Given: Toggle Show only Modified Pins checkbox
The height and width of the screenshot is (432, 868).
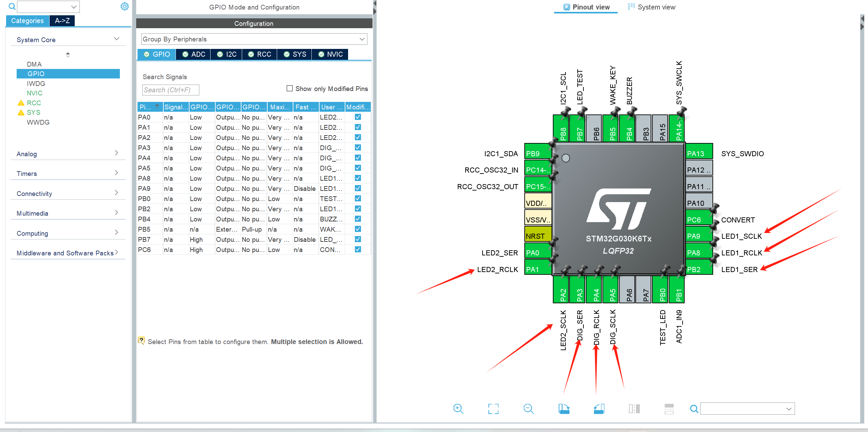Looking at the screenshot, I should (290, 88).
